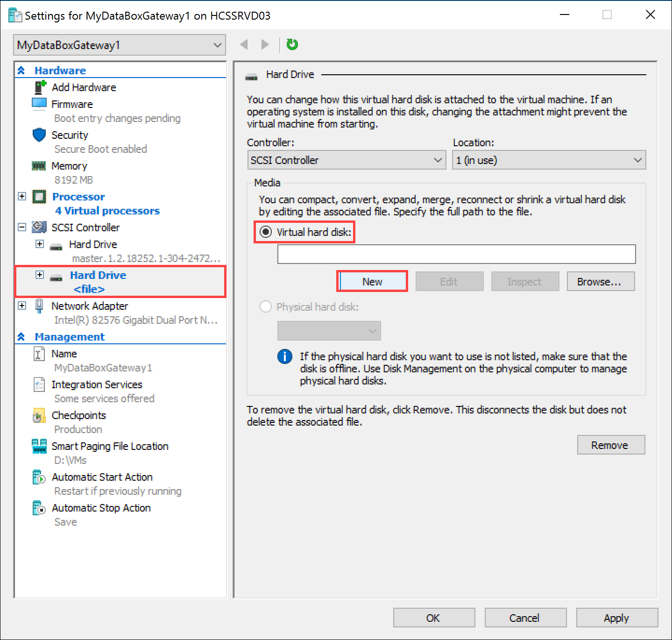Click the Browse... button
672x640 pixels.
(x=601, y=282)
